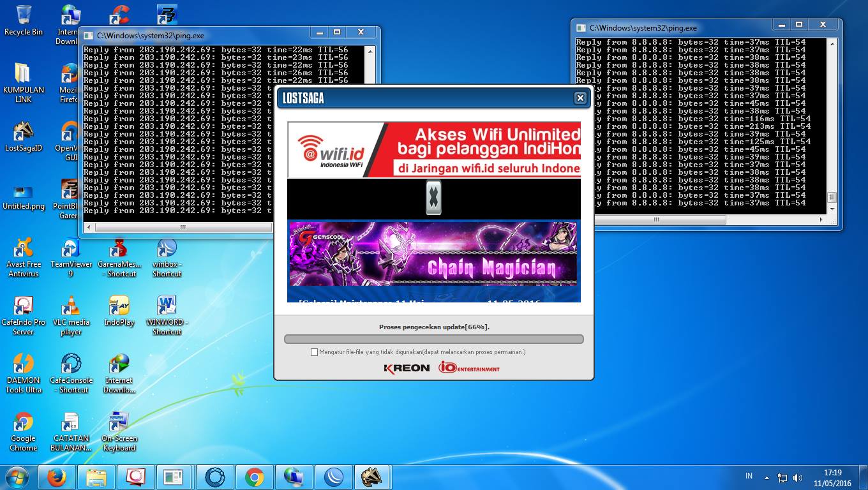Show hidden icons in the system tray

click(767, 477)
